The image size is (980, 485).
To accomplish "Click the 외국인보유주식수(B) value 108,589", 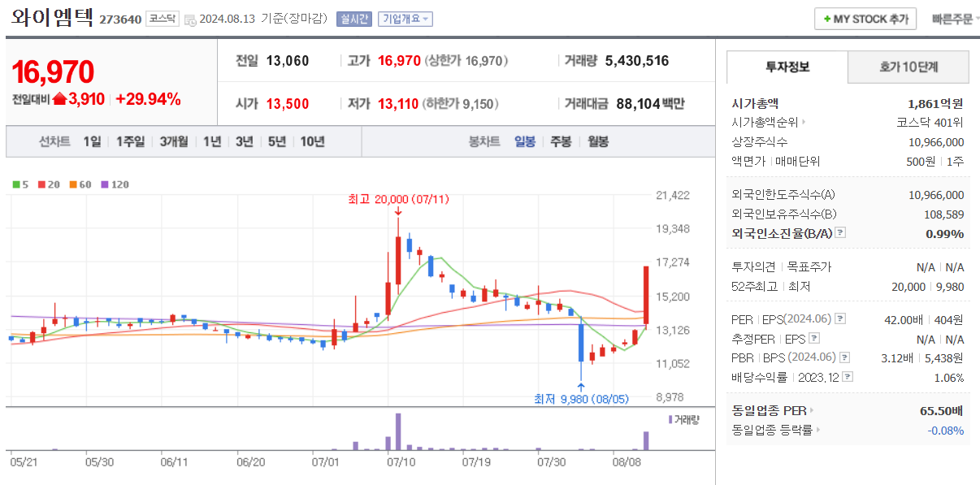I will click(944, 214).
